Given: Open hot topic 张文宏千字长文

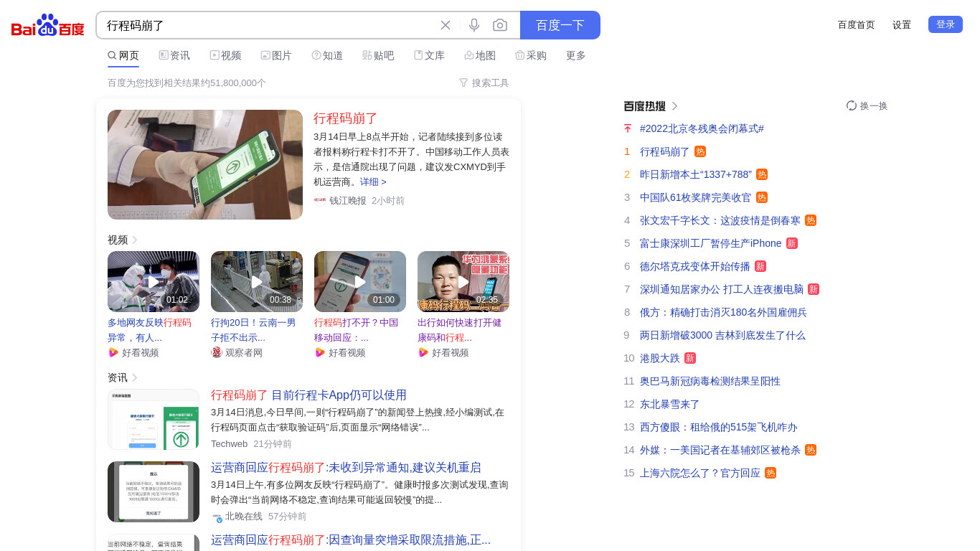Looking at the screenshot, I should coord(720,220).
